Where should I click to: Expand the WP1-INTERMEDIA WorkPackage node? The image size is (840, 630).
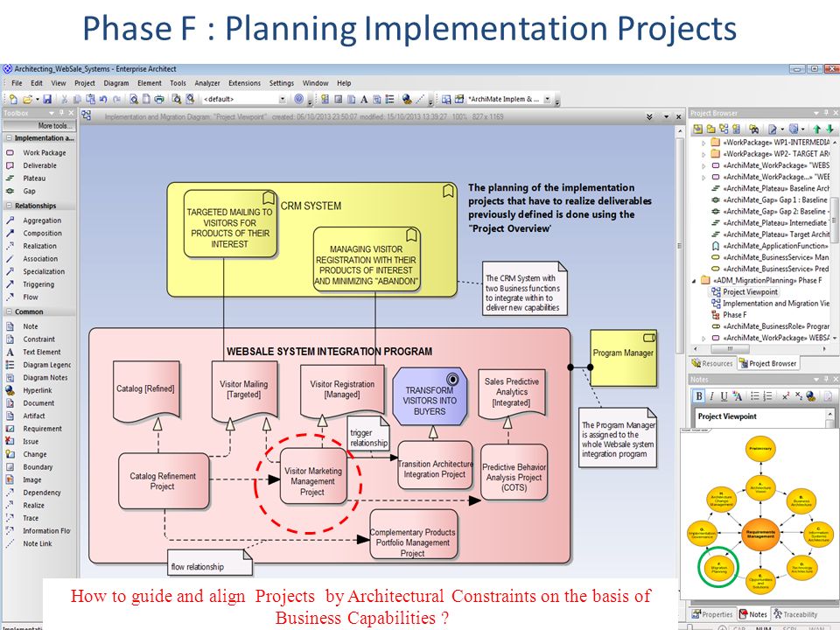703,143
